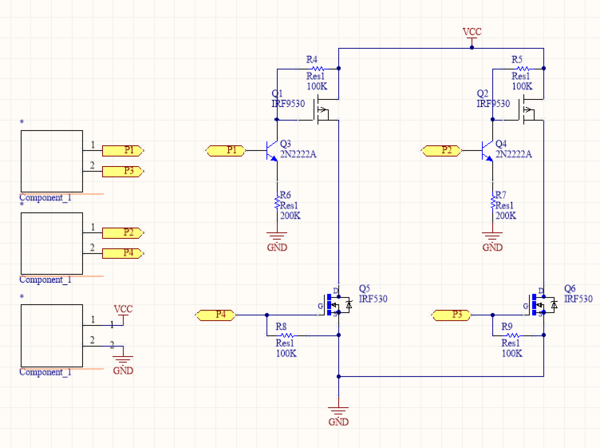Click the P3 port connected to Q6 gate

tap(453, 314)
